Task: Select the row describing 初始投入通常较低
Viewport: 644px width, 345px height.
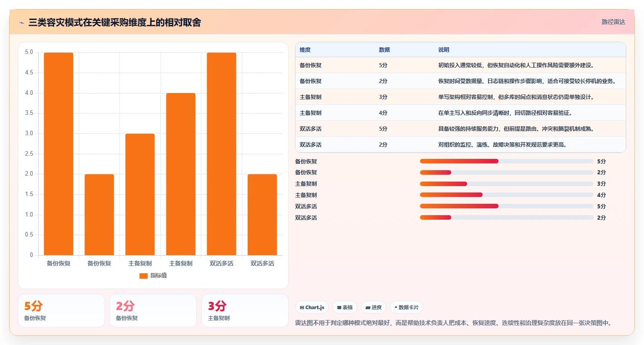Action: point(460,65)
